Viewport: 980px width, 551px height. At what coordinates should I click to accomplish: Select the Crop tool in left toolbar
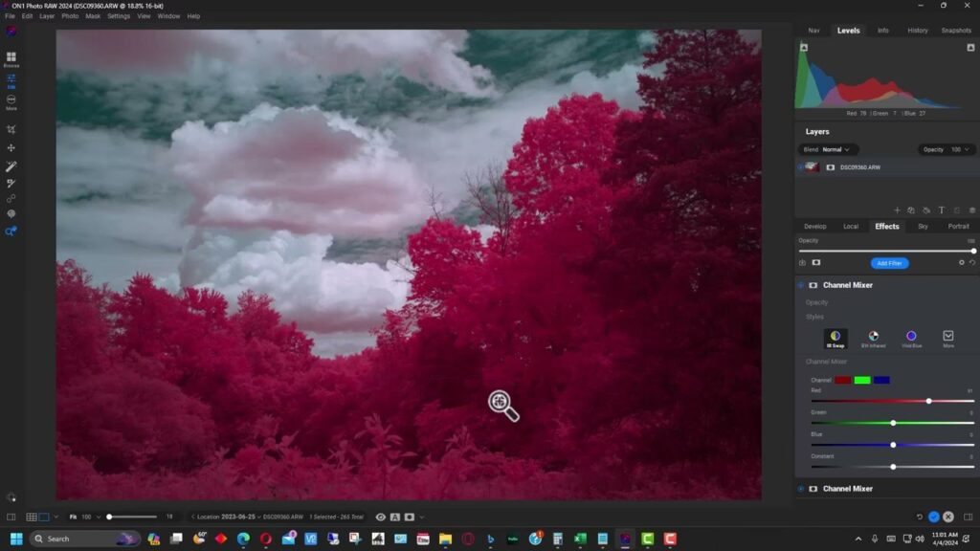point(11,129)
